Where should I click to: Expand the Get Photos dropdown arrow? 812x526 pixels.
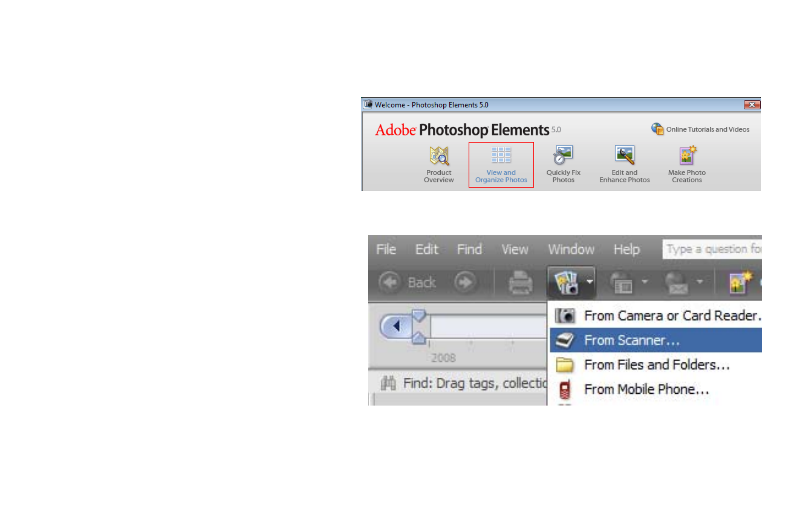pos(590,281)
